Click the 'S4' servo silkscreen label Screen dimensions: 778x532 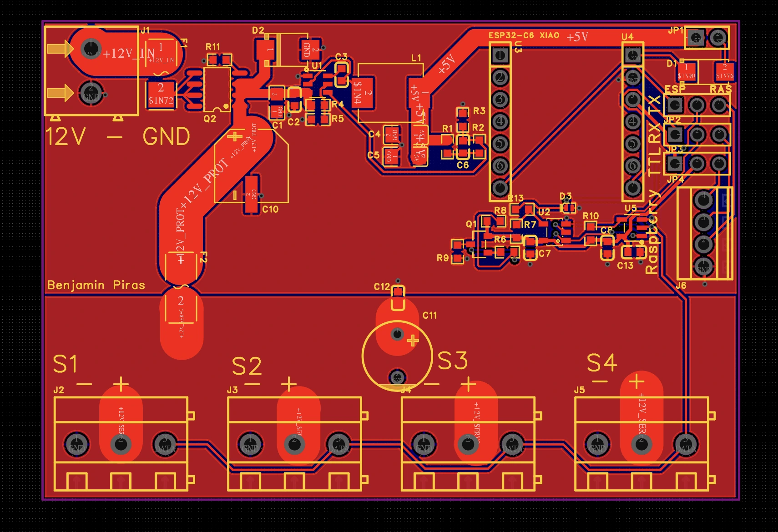[x=602, y=363]
